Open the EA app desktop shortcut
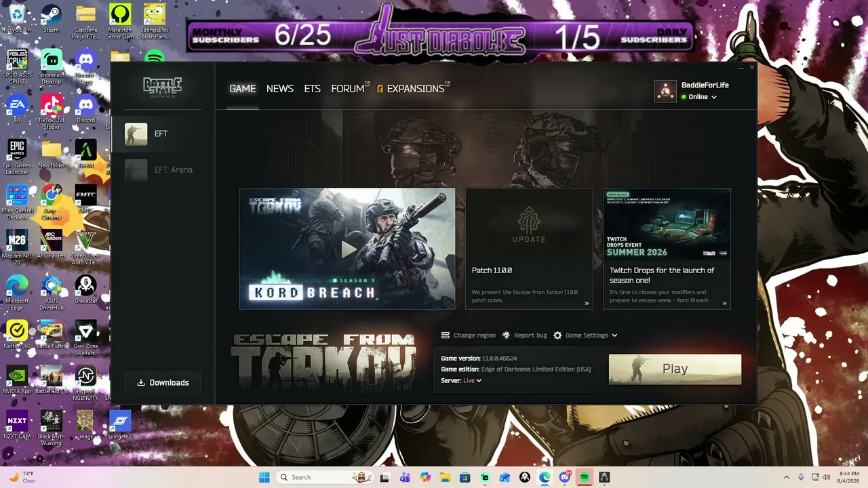The width and height of the screenshot is (868, 488). [17, 108]
